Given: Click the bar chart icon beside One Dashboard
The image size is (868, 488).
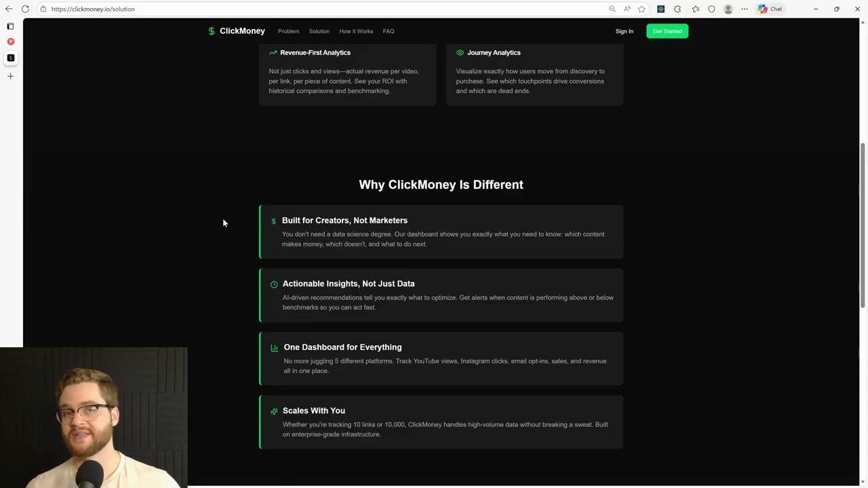Looking at the screenshot, I should [274, 347].
